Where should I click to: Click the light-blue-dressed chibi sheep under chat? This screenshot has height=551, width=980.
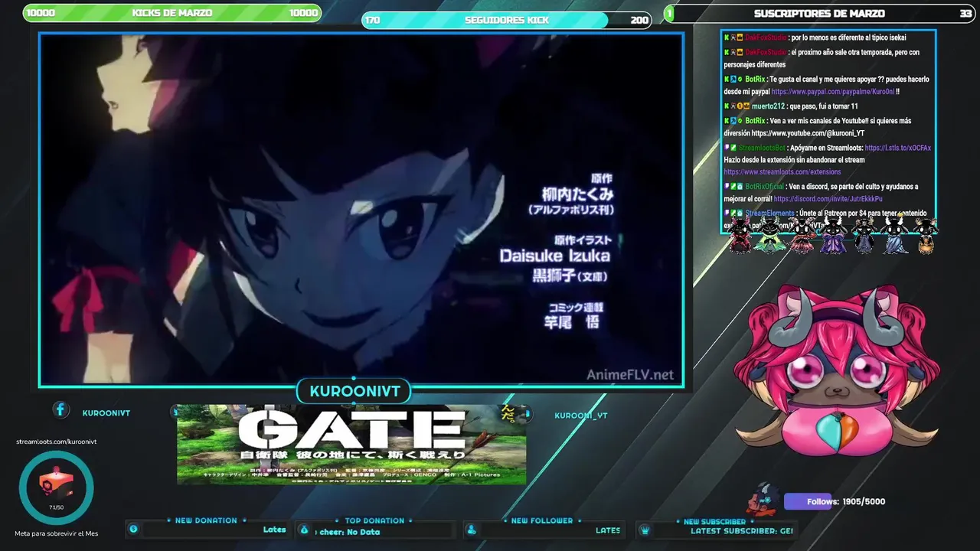click(894, 234)
